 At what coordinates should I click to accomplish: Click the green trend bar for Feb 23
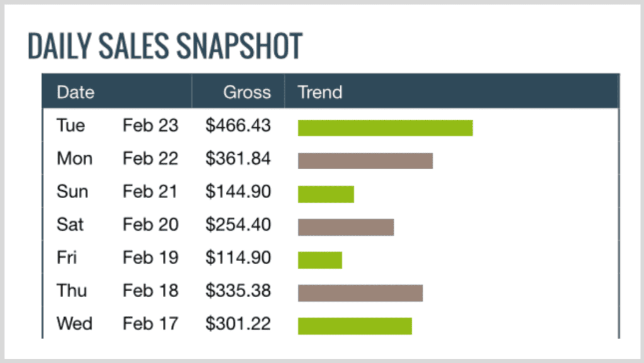386,128
